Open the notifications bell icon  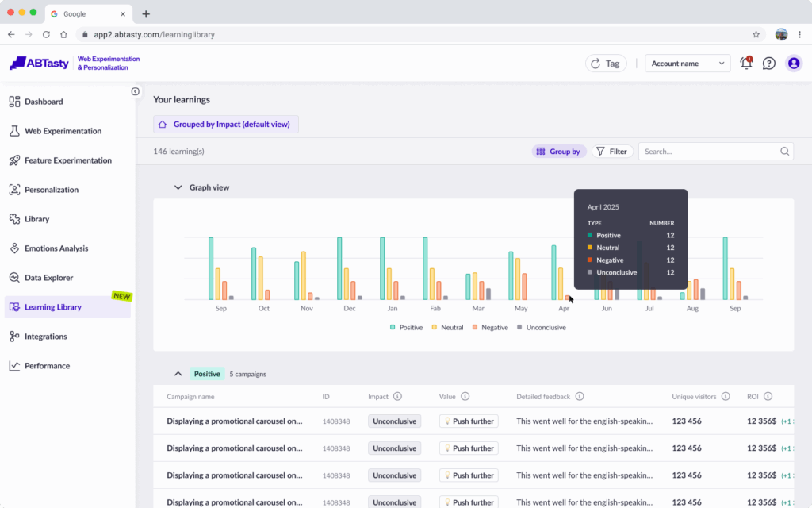tap(745, 63)
